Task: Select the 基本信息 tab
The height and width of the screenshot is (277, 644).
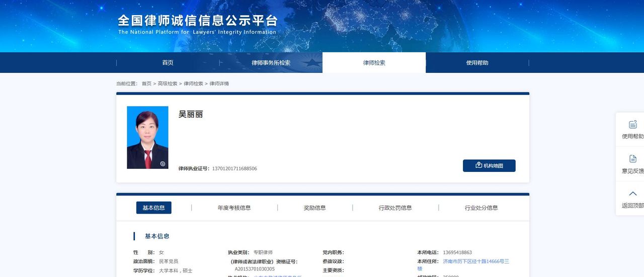Action: (x=154, y=208)
